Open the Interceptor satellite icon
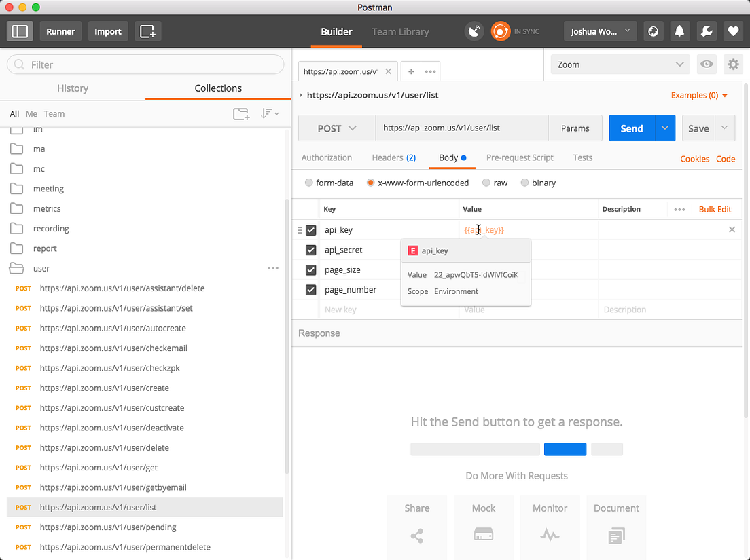 point(474,31)
